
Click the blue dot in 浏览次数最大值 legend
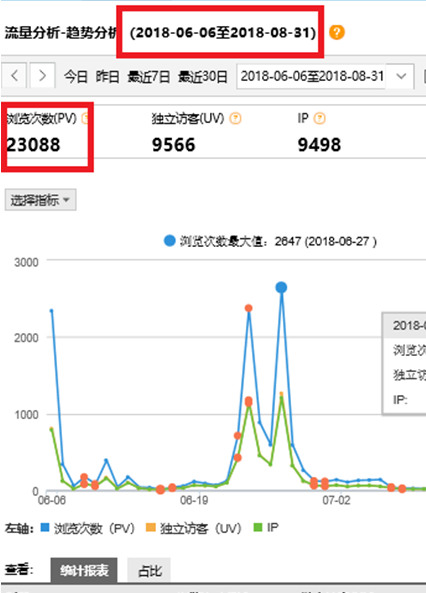point(169,241)
